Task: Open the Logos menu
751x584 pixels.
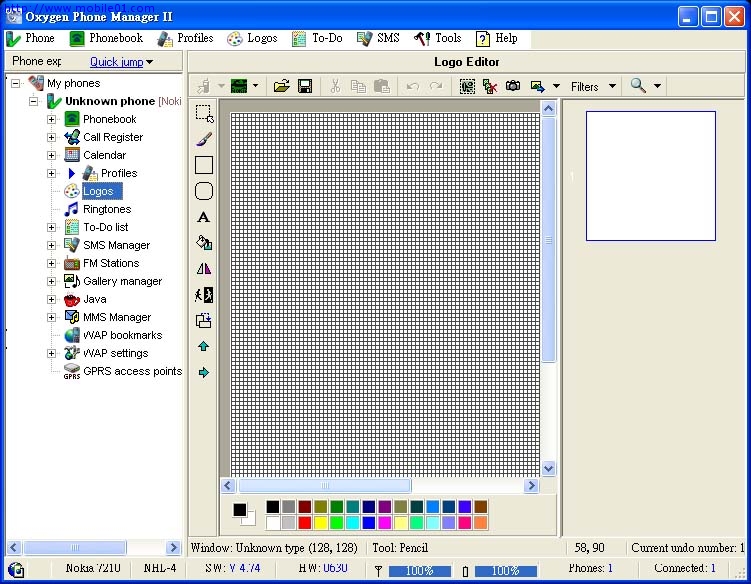Action: (x=252, y=38)
